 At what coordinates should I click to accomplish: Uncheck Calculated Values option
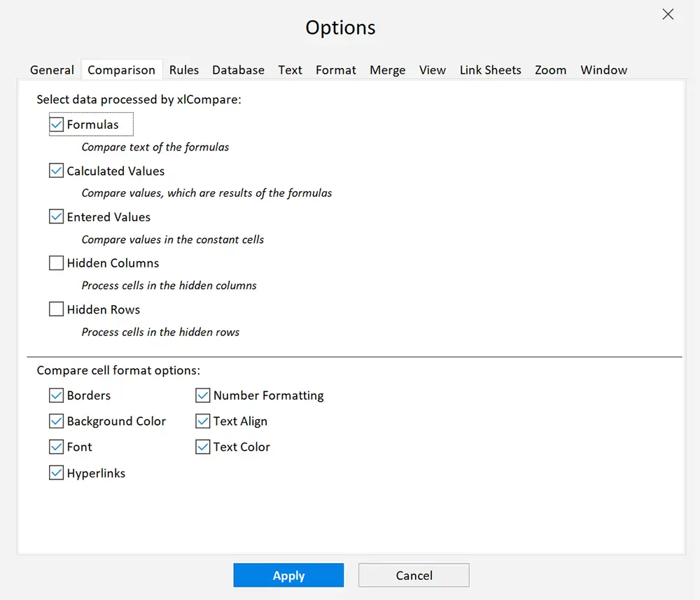pos(56,169)
